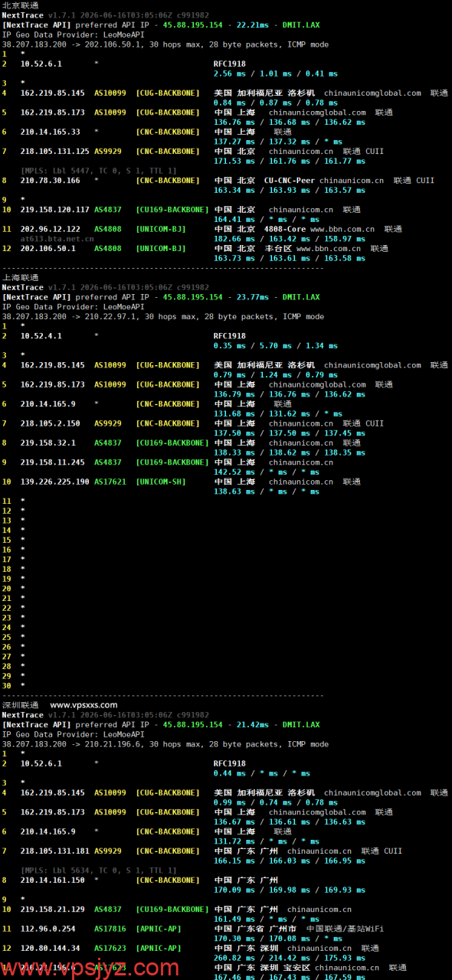This screenshot has width=452, height=980.
Task: Click the MPLS Lbl 5447 line
Action: 99,171
